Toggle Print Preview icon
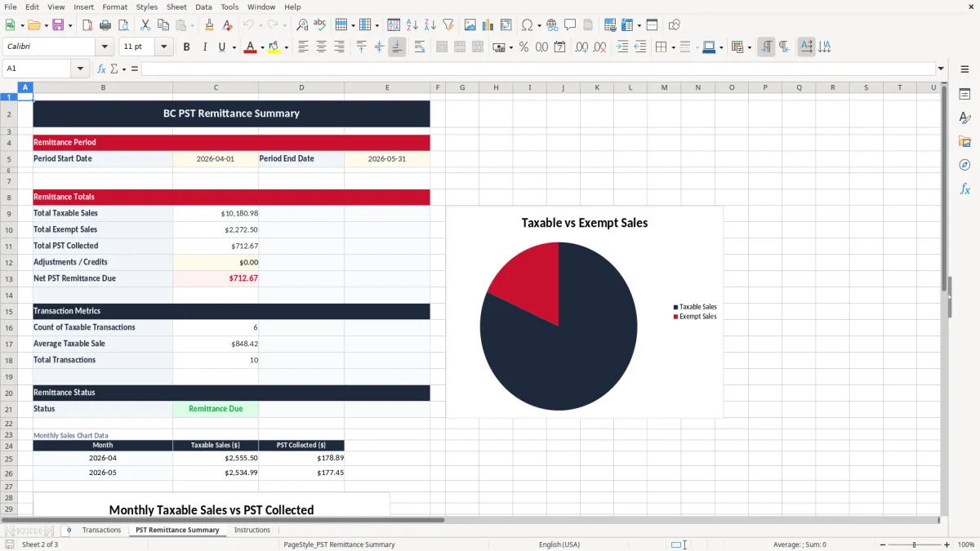The image size is (980, 551). pos(122,25)
